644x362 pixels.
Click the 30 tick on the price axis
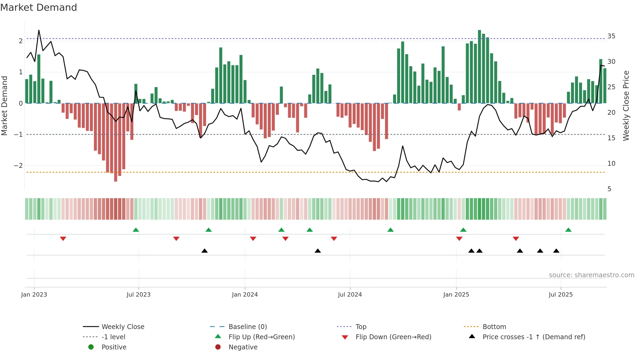click(x=612, y=62)
